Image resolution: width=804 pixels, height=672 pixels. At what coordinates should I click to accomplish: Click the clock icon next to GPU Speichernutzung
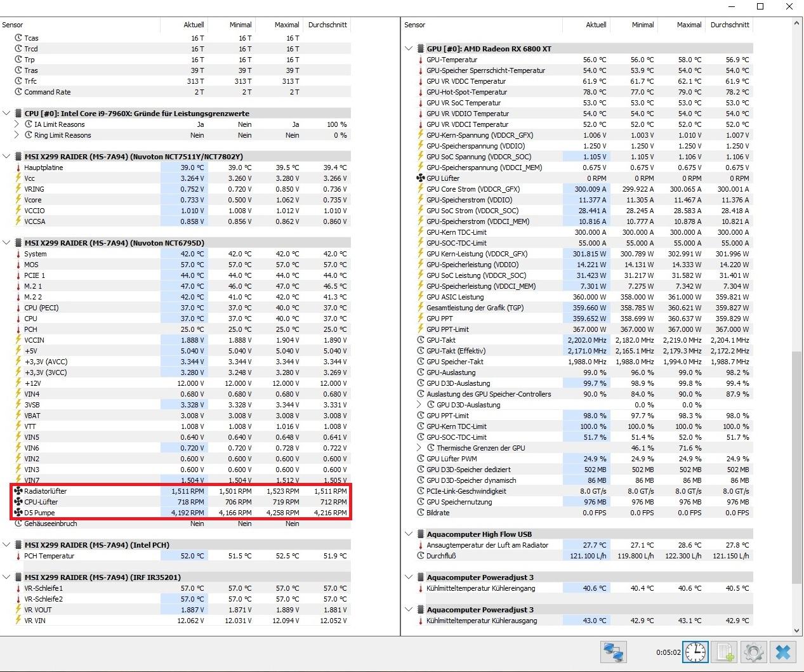point(421,502)
